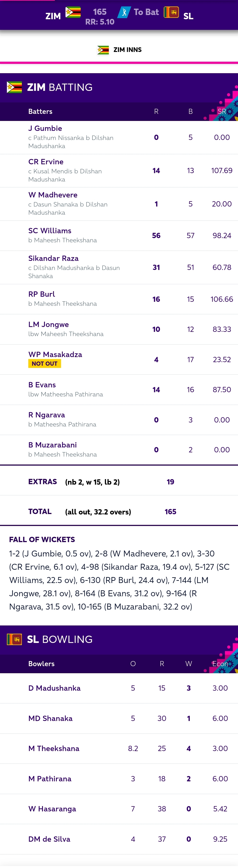
Task: Select the ZIM INNS tab
Action: tap(119, 50)
